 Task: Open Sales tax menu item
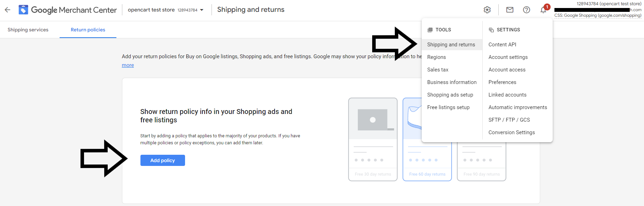[438, 70]
